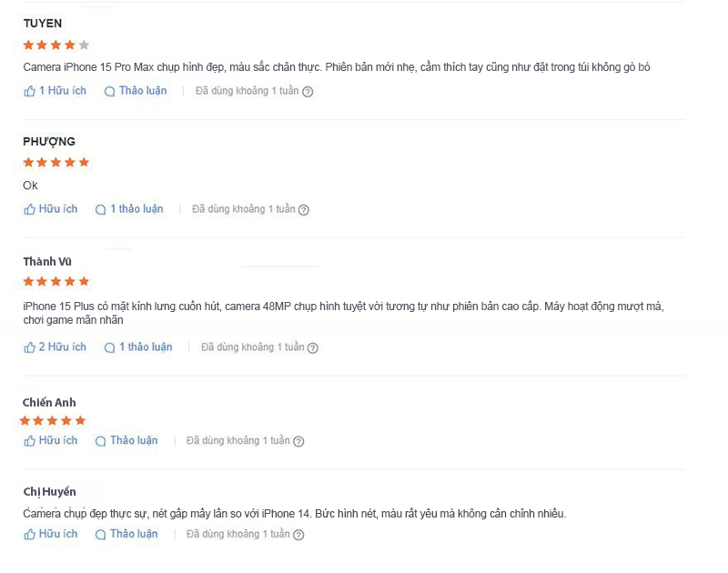Open '1 thảo luận' under Thành Vũ's review
728x573 pixels.
coord(146,347)
